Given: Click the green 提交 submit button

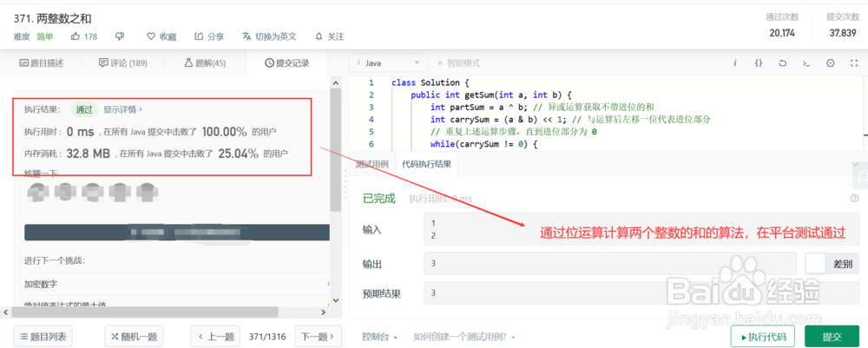Looking at the screenshot, I should 832,337.
